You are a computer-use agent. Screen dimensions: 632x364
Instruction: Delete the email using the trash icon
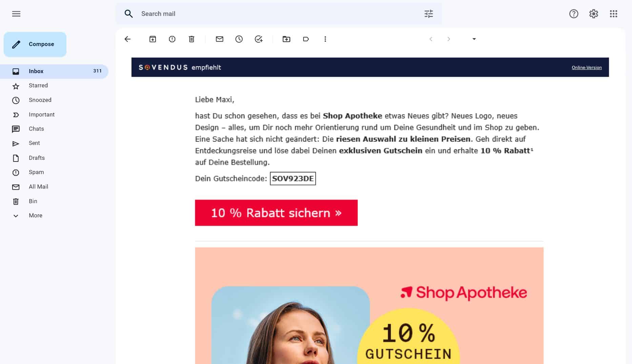(x=191, y=39)
